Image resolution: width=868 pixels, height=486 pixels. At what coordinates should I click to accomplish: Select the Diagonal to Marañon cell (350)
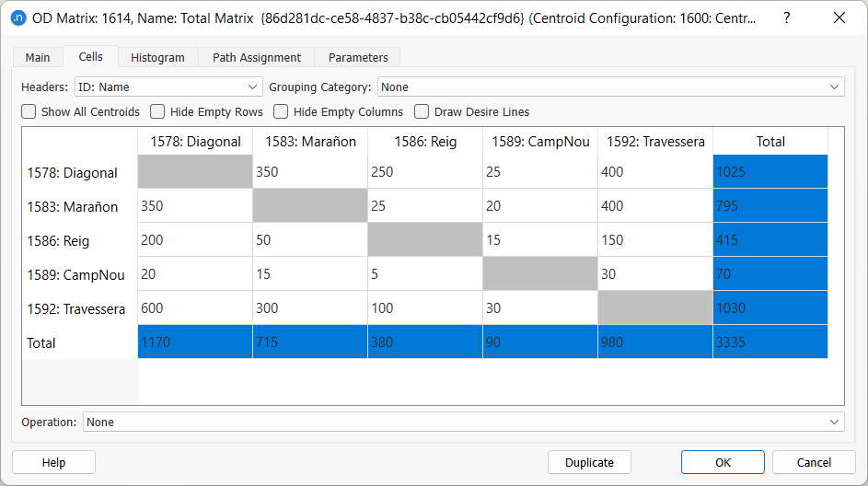tap(309, 172)
